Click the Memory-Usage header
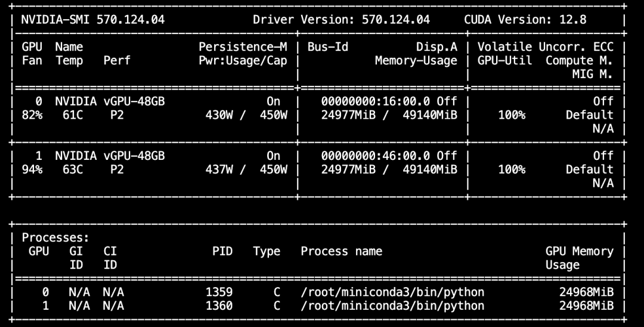Screen dimensions: 644x327 tap(416, 60)
